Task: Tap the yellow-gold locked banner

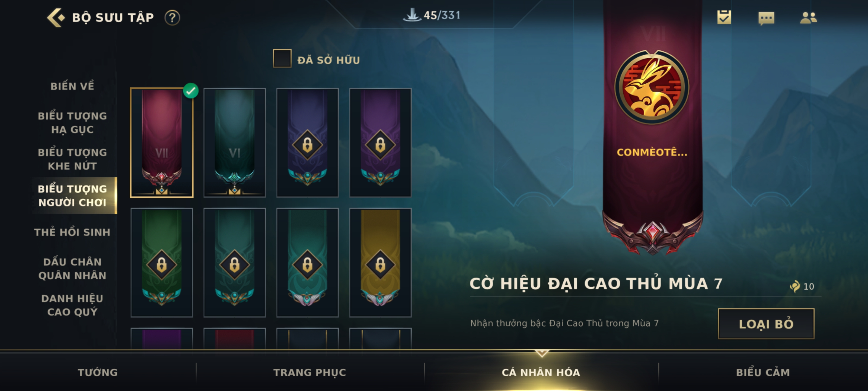Action: 380,263
